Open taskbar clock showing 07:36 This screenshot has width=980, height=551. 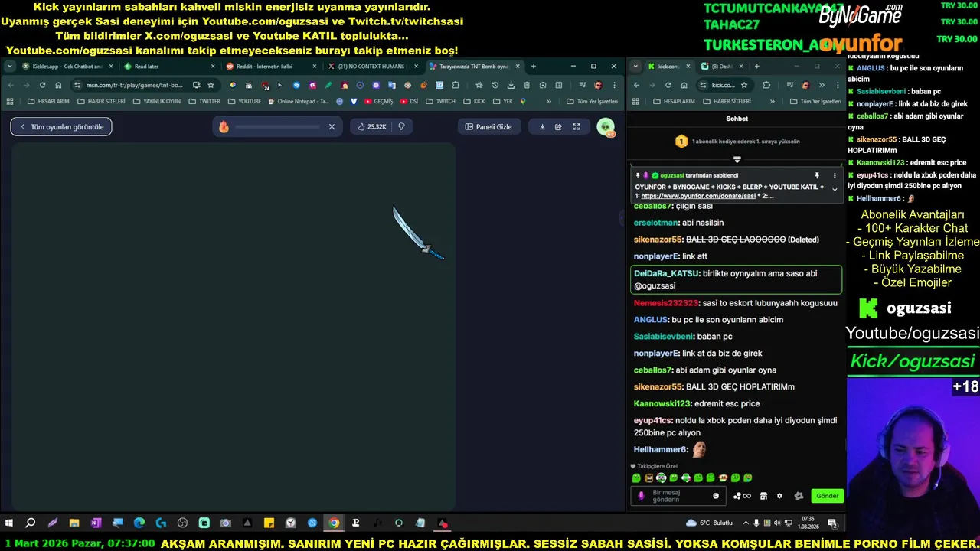[x=807, y=523]
